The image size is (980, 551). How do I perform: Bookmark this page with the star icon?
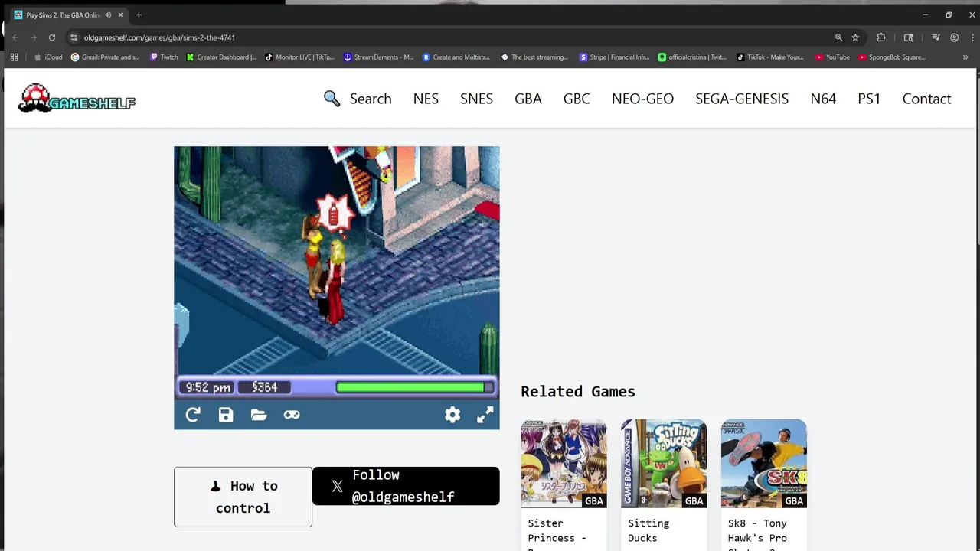point(855,37)
